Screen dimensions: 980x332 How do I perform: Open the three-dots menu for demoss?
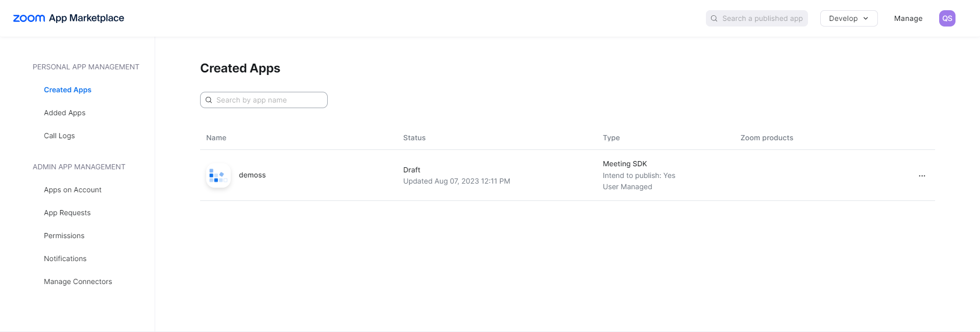point(922,176)
